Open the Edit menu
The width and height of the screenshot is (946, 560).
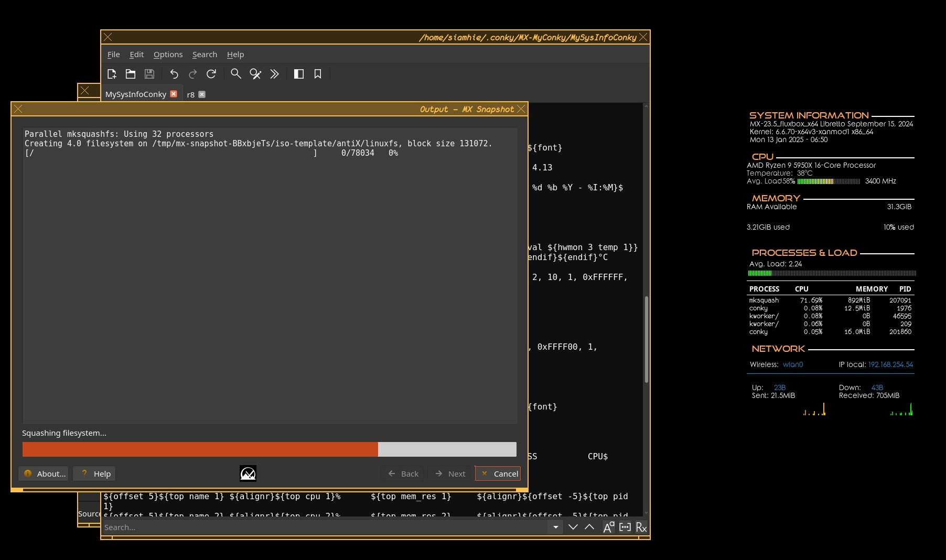(137, 55)
